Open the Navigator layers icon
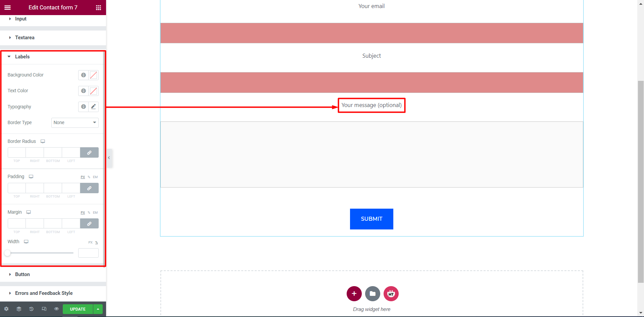This screenshot has height=317, width=644. (x=19, y=309)
